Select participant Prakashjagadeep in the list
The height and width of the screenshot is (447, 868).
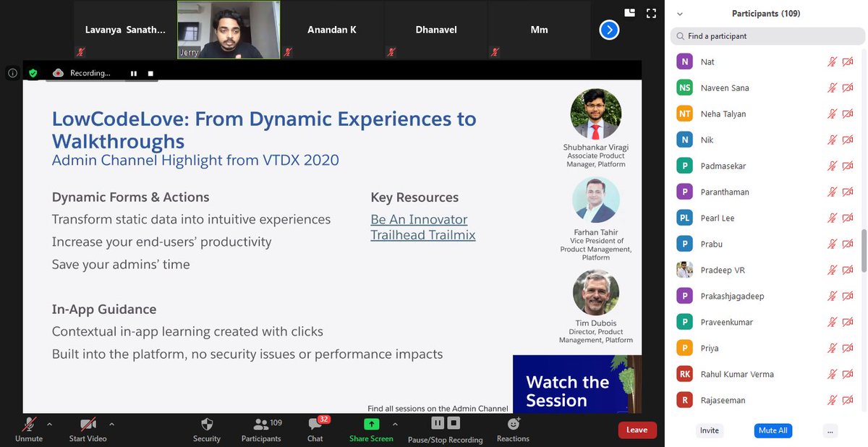(x=765, y=296)
